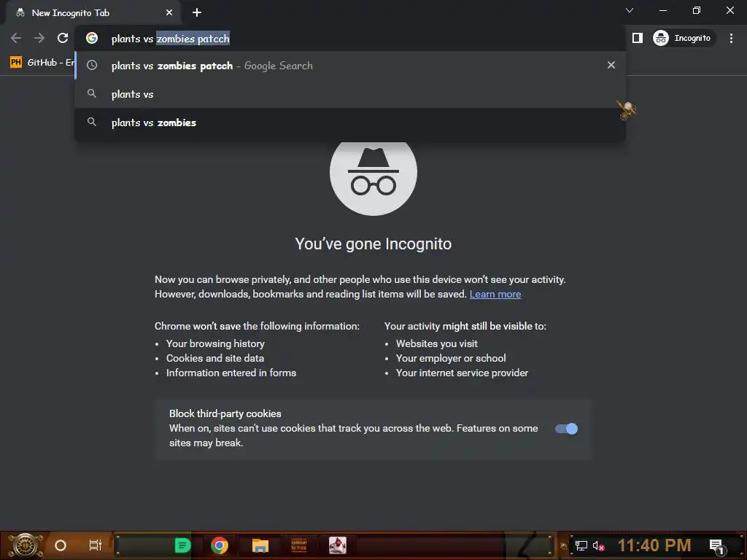
Task: Click the clock history icon in first suggestion
Action: [x=92, y=65]
